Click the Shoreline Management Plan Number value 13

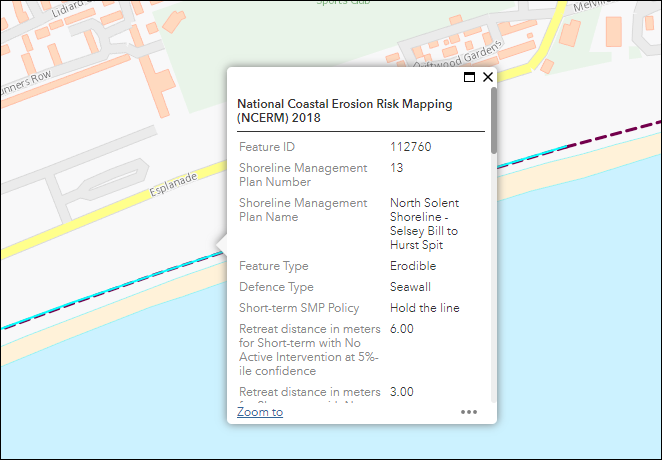(x=397, y=168)
